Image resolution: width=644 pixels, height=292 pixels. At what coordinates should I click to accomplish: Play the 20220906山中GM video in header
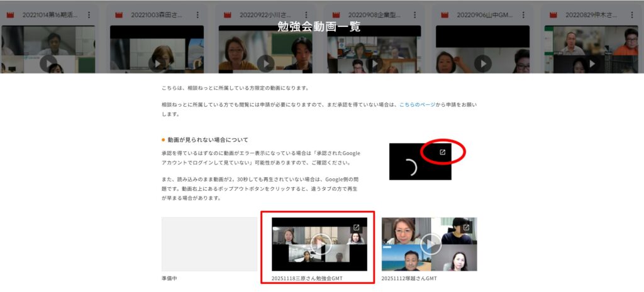(482, 63)
